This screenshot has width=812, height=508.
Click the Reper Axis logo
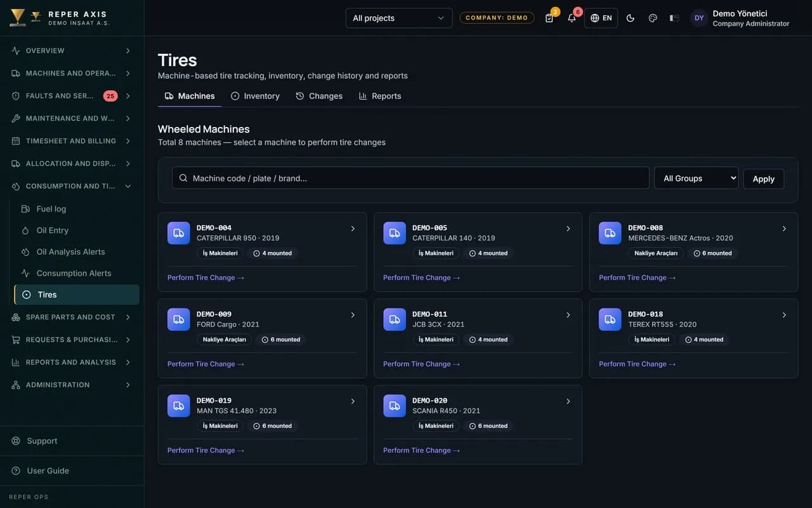60,18
